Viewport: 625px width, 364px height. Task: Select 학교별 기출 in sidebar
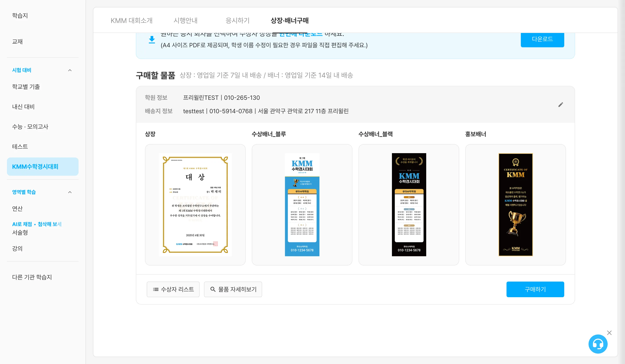pyautogui.click(x=26, y=87)
